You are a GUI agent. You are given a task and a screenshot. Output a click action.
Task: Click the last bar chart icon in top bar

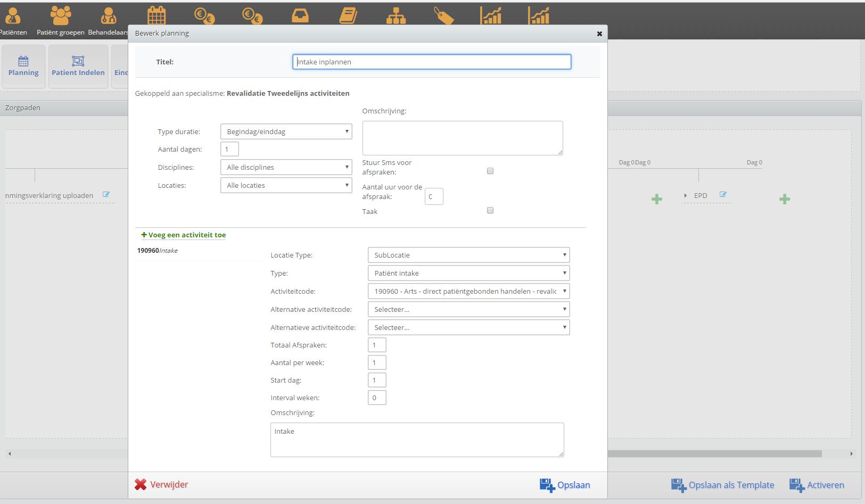539,16
